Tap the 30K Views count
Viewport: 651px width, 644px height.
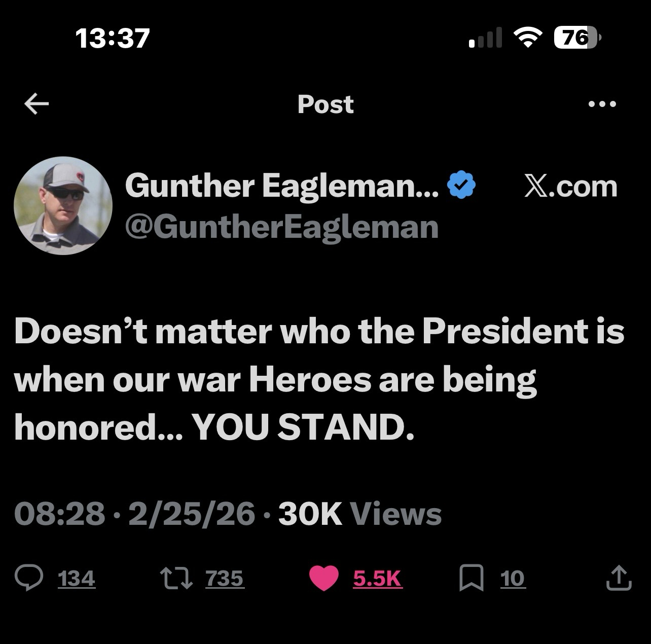[360, 514]
